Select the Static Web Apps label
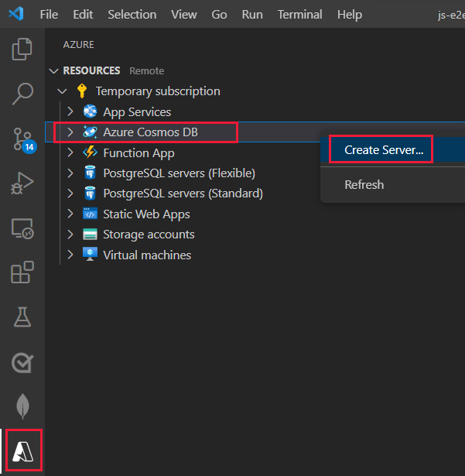 click(146, 214)
